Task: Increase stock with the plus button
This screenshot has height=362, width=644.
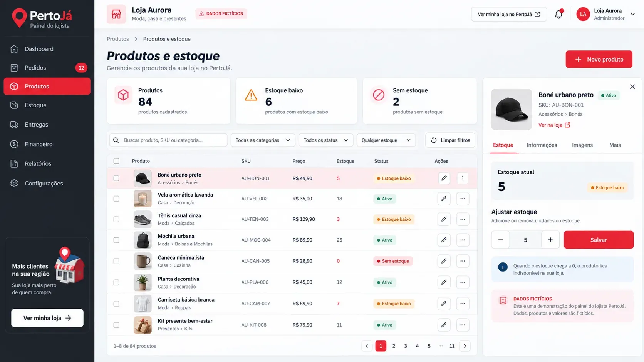Action: [x=550, y=240]
